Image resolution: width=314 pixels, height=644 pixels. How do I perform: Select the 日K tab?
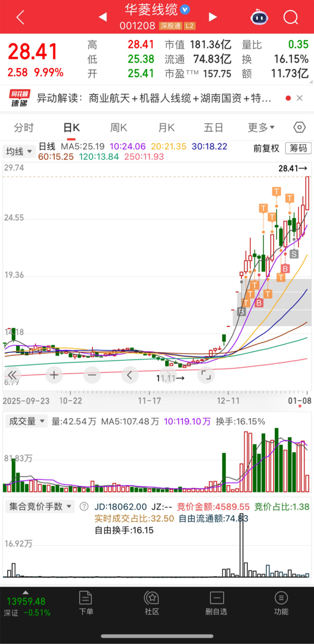coord(72,128)
